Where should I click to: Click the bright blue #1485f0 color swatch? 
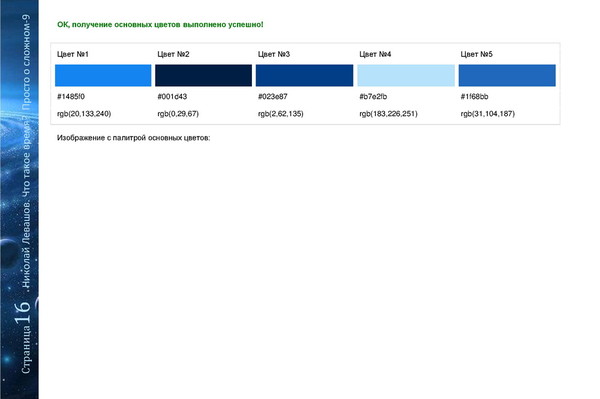(103, 75)
